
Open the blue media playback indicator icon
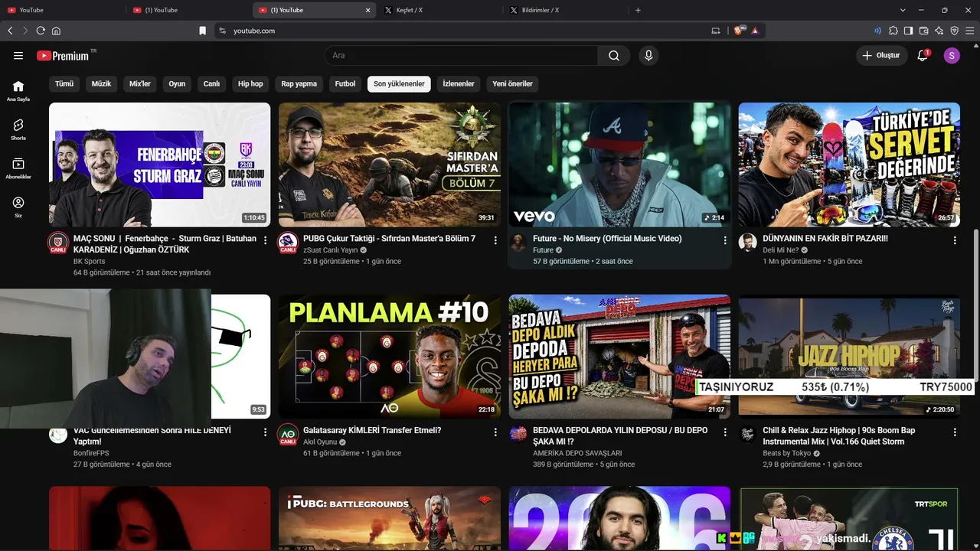coord(877,31)
